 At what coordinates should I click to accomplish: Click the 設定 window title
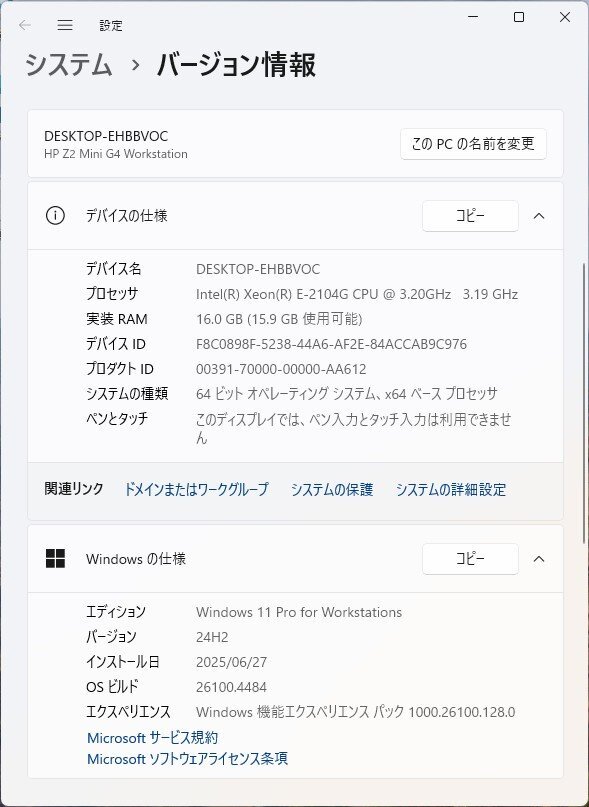[x=111, y=25]
